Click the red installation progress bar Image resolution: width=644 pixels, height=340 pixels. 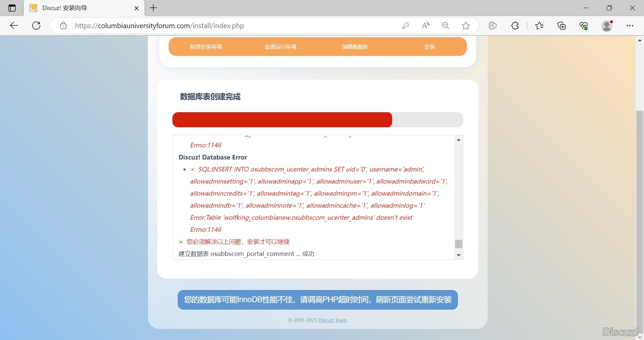[x=282, y=120]
